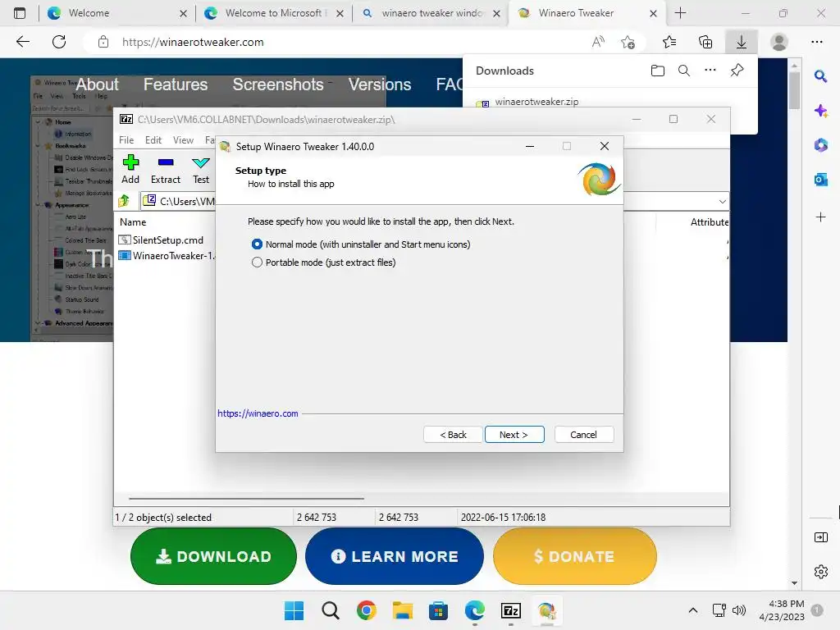Open Windows Start menu

pos(294,610)
